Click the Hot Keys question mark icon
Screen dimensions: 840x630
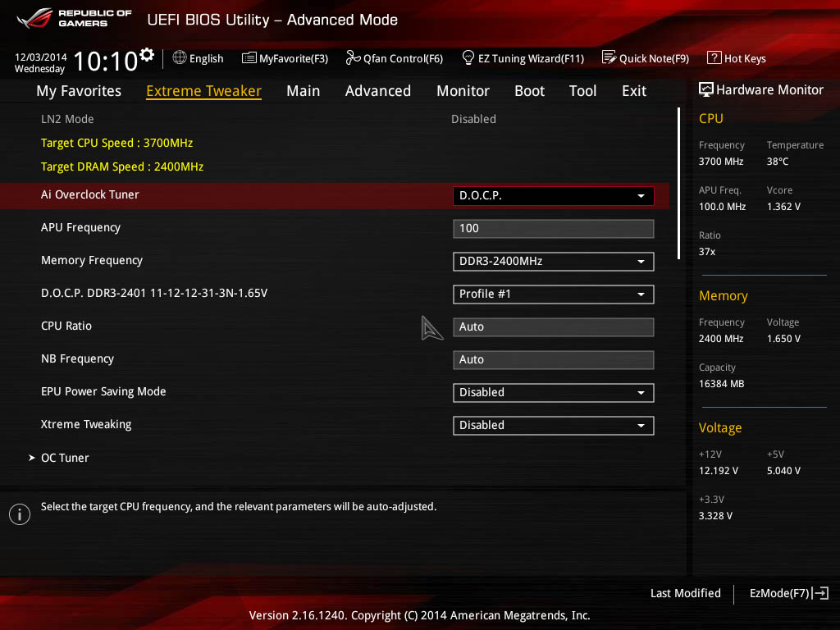coord(714,57)
